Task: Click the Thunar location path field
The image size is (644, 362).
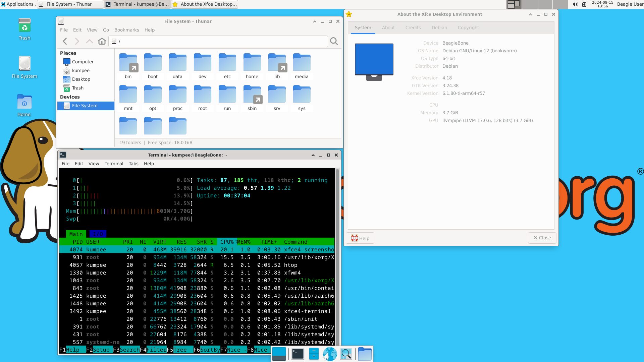Action: click(218, 41)
